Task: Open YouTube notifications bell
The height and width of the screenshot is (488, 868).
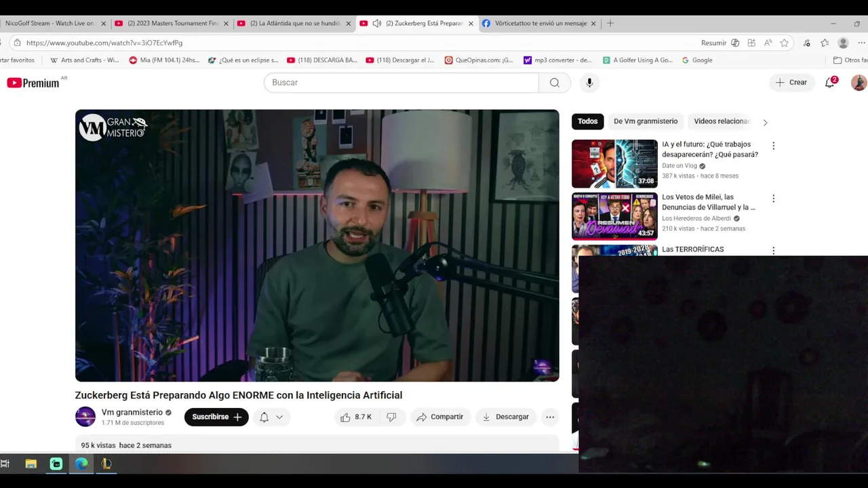Action: pos(829,83)
